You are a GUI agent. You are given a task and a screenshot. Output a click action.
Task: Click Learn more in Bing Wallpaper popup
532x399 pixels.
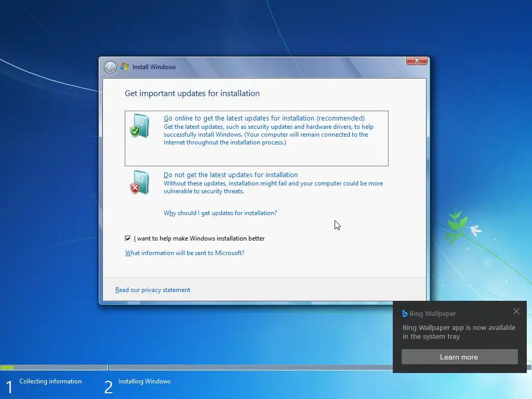tap(459, 357)
